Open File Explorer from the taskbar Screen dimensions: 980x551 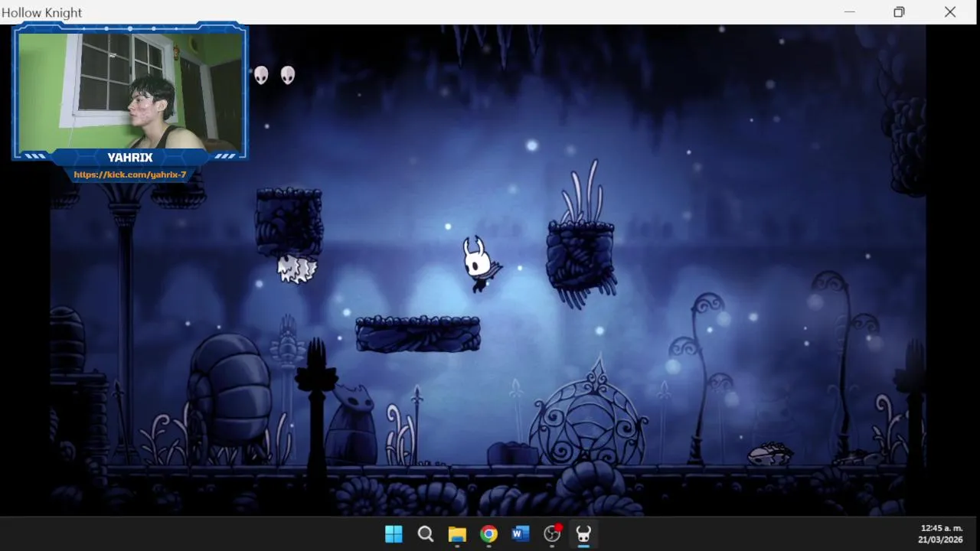click(x=457, y=534)
